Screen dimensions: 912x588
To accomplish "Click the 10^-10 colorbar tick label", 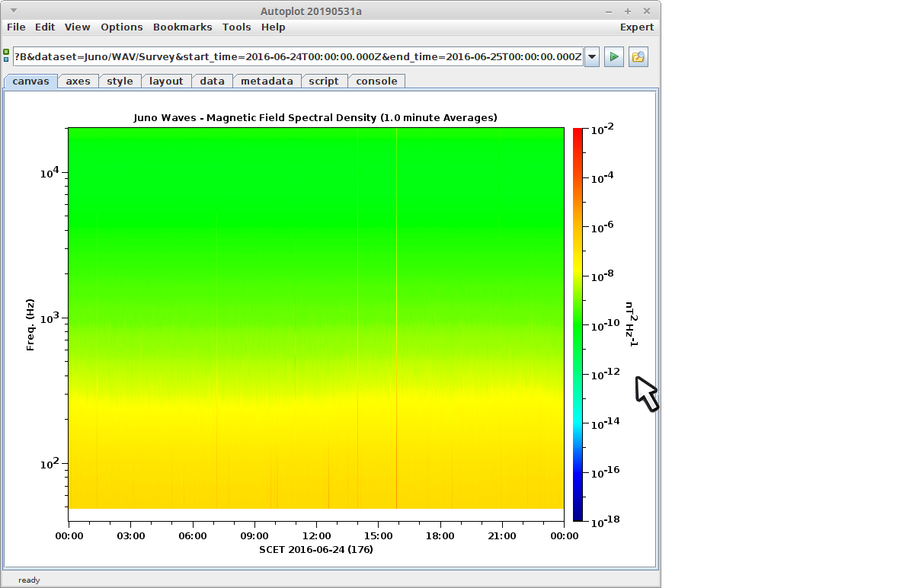I will click(x=605, y=324).
